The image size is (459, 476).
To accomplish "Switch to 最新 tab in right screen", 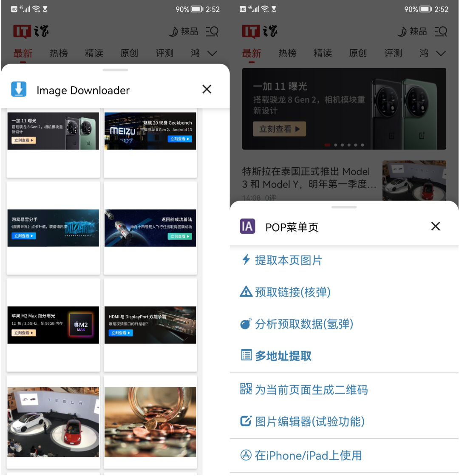I will click(x=252, y=53).
